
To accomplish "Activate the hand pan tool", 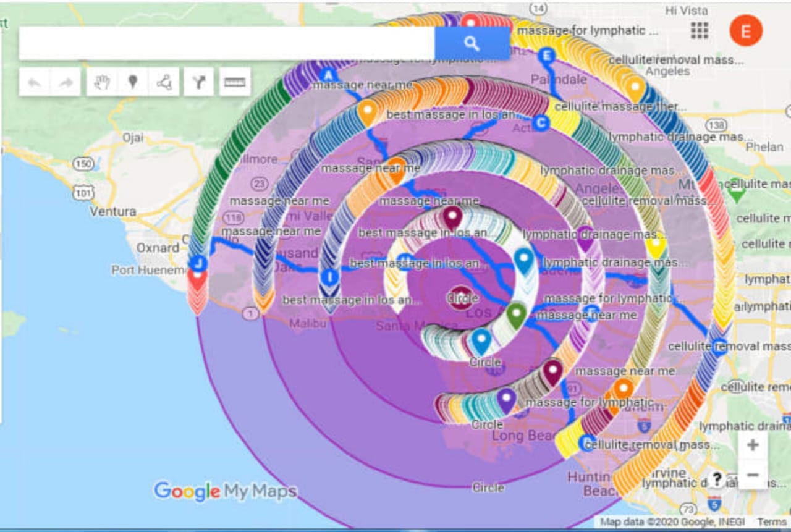I will (x=101, y=81).
